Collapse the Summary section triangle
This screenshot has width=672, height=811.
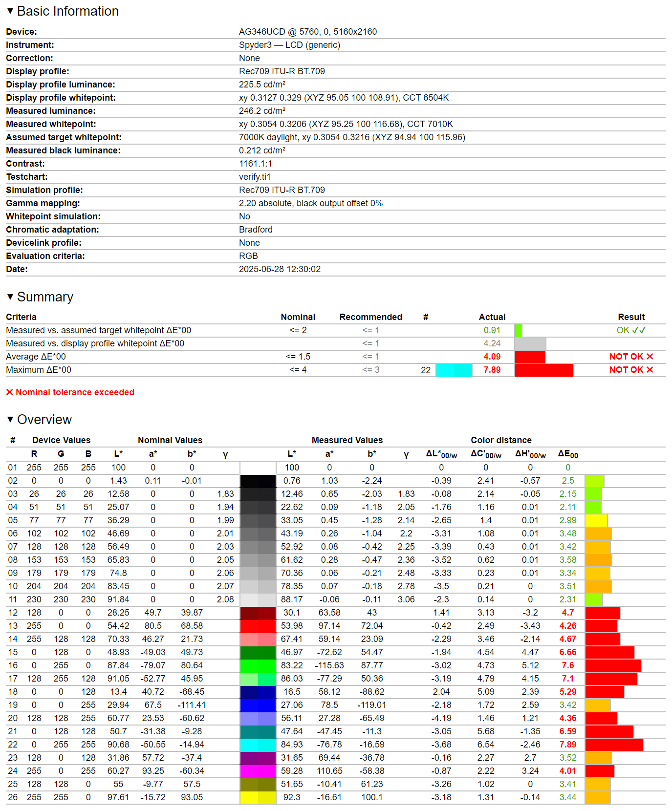[x=10, y=297]
